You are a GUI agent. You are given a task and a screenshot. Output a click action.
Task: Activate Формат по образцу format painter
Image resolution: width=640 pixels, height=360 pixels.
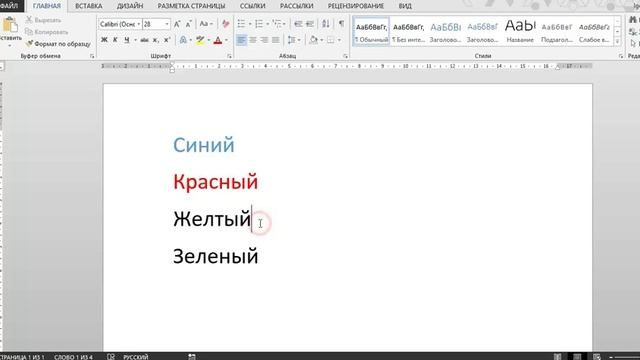pos(58,44)
